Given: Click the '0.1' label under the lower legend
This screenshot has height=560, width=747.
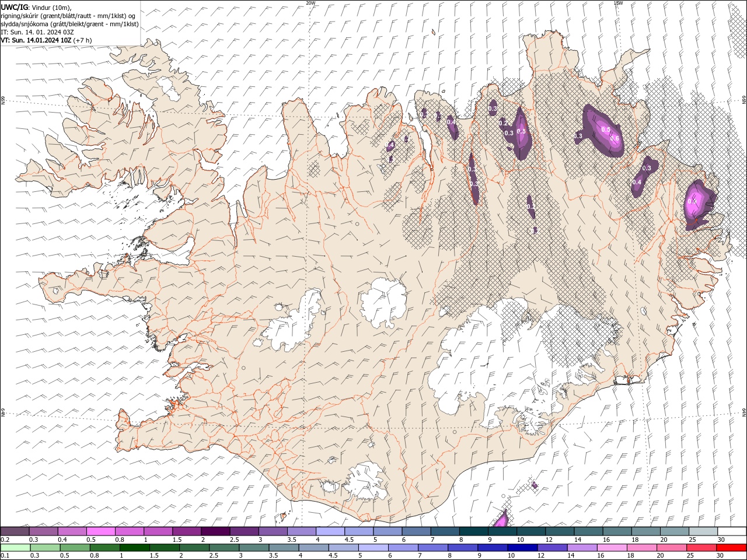Looking at the screenshot, I should [6, 556].
